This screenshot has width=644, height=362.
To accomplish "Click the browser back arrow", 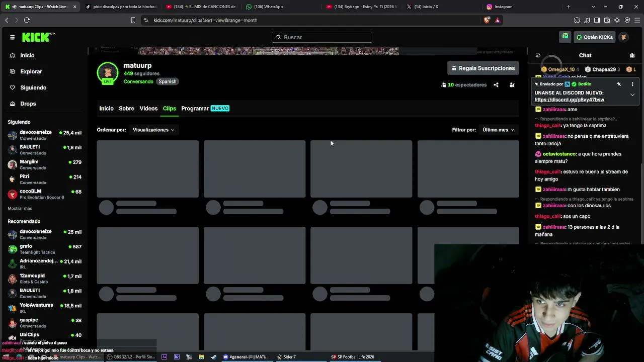I will [x=7, y=20].
